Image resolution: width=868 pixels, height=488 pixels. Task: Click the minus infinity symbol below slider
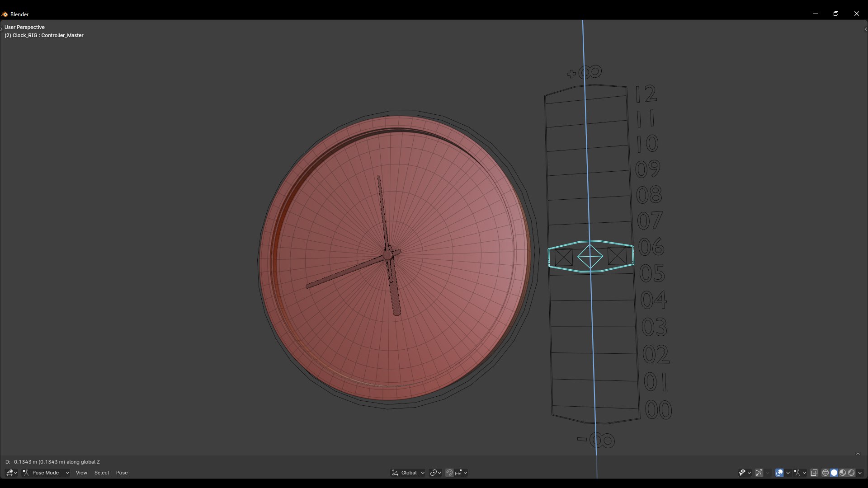tap(596, 440)
